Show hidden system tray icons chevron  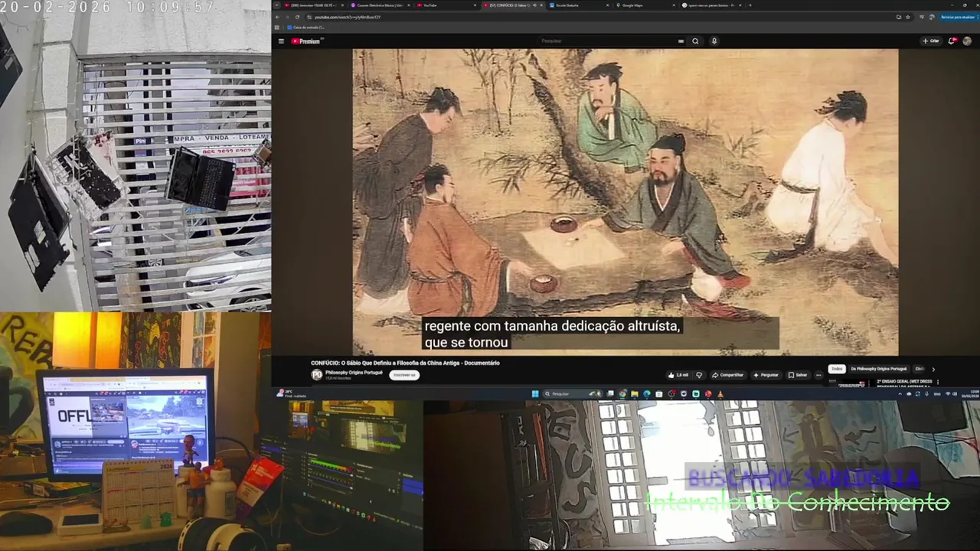tap(900, 394)
